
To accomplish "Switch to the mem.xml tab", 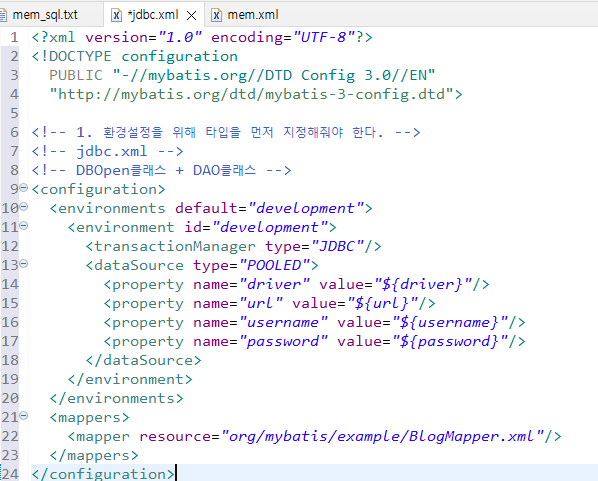I will tap(245, 15).
